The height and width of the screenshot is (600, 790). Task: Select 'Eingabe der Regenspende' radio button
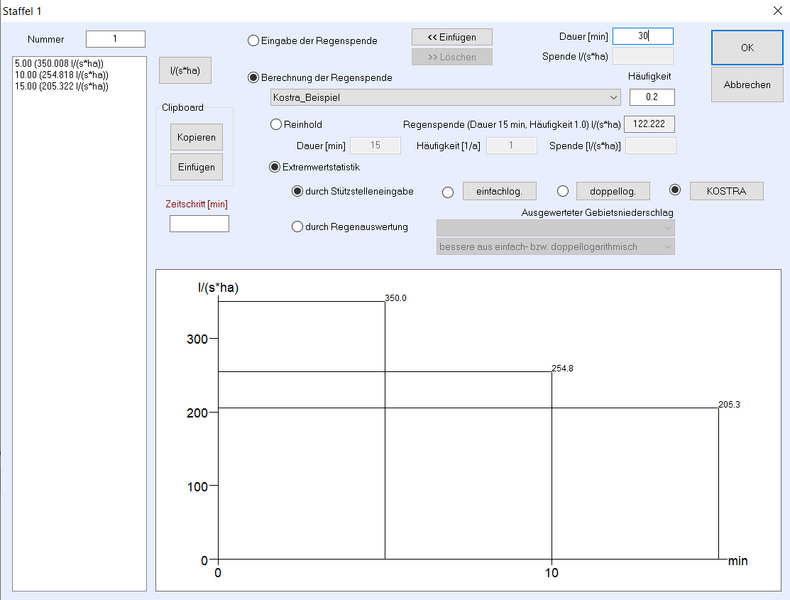click(x=253, y=41)
